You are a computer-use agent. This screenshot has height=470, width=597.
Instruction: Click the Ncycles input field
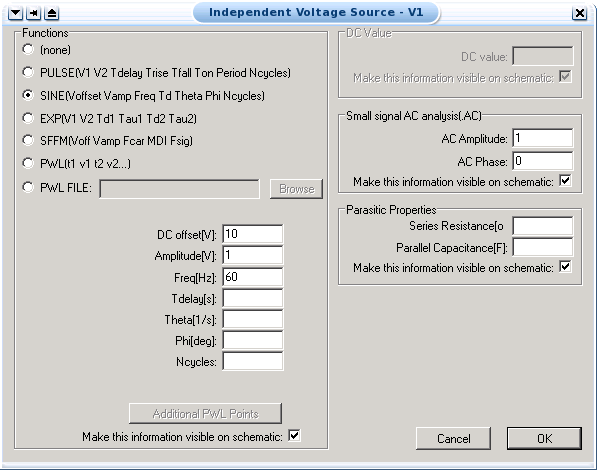(253, 361)
